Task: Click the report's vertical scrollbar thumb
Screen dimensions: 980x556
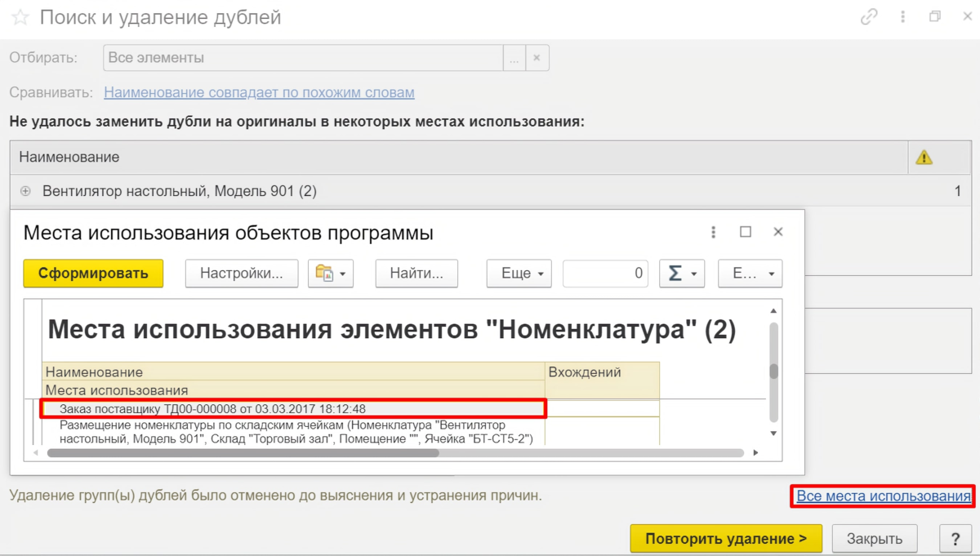Action: point(773,371)
